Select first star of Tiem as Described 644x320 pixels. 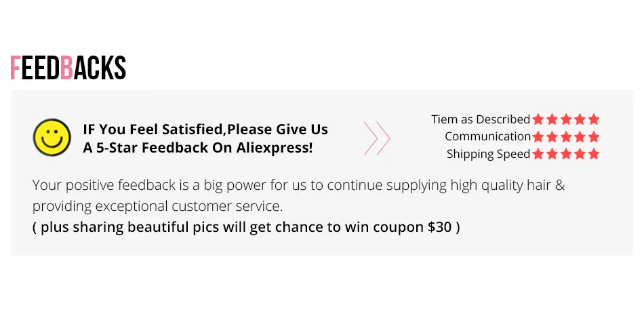538,119
